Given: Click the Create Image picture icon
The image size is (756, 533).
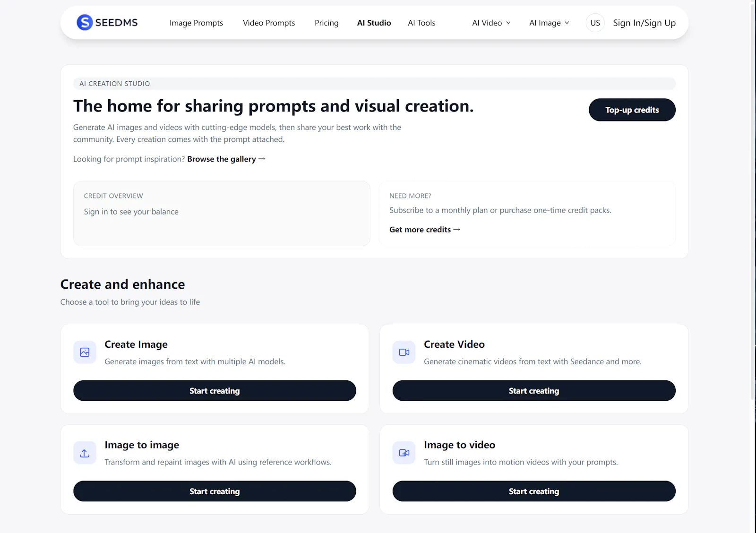Looking at the screenshot, I should point(85,352).
